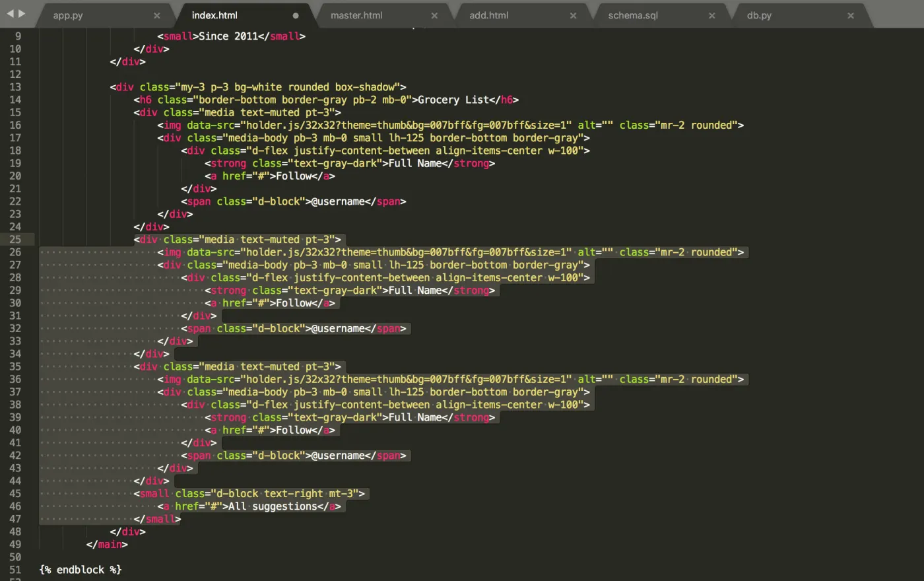Close the schema.sql tab
Image resolution: width=924 pixels, height=581 pixels.
pyautogui.click(x=711, y=15)
